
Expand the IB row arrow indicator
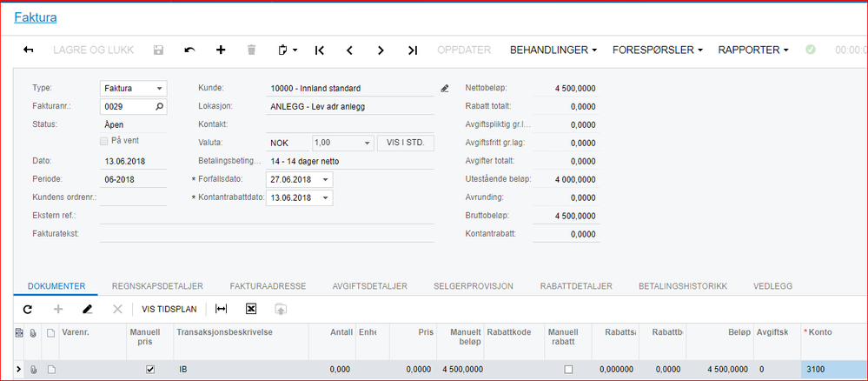pyautogui.click(x=19, y=370)
